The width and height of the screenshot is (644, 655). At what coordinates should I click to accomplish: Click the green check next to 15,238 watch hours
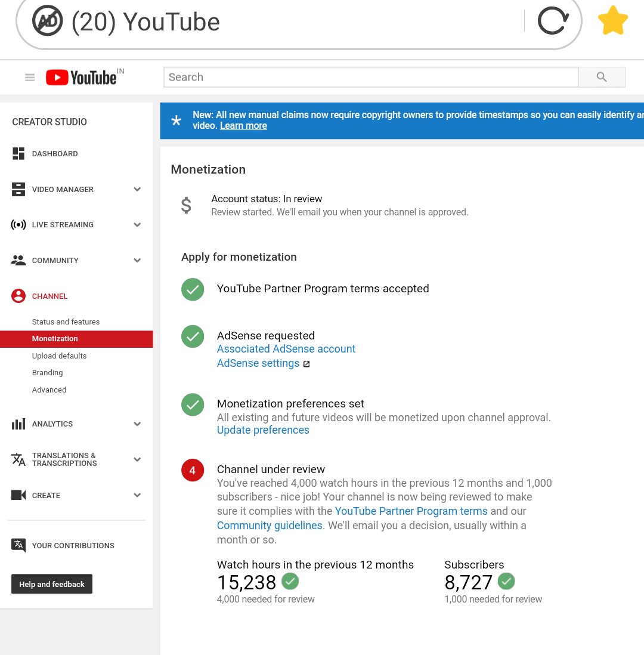[290, 581]
